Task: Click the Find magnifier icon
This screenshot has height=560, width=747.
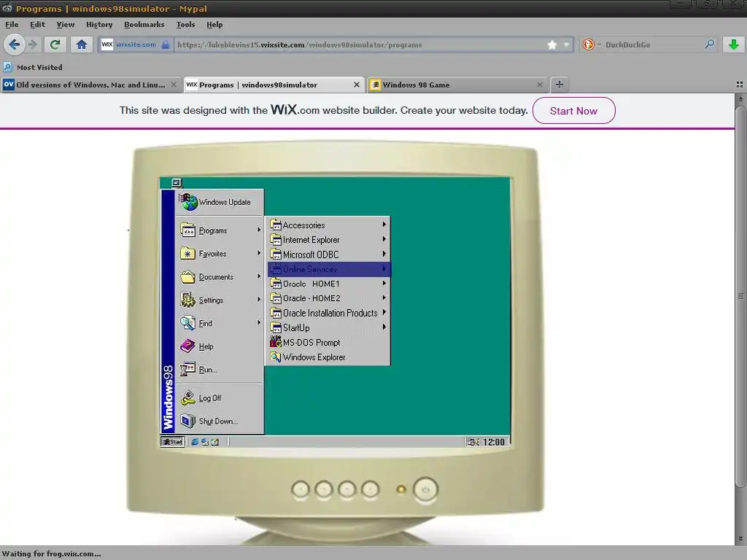Action: pos(187,323)
